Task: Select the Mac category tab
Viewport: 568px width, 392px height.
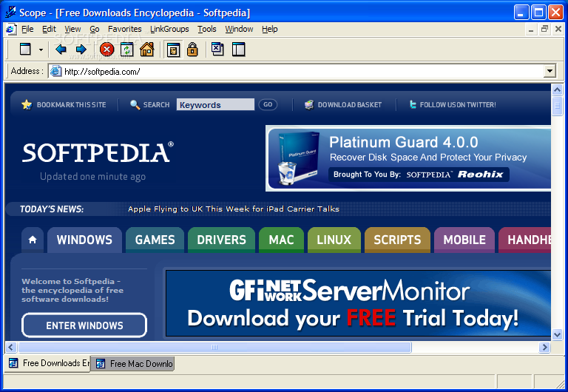Action: pos(282,240)
